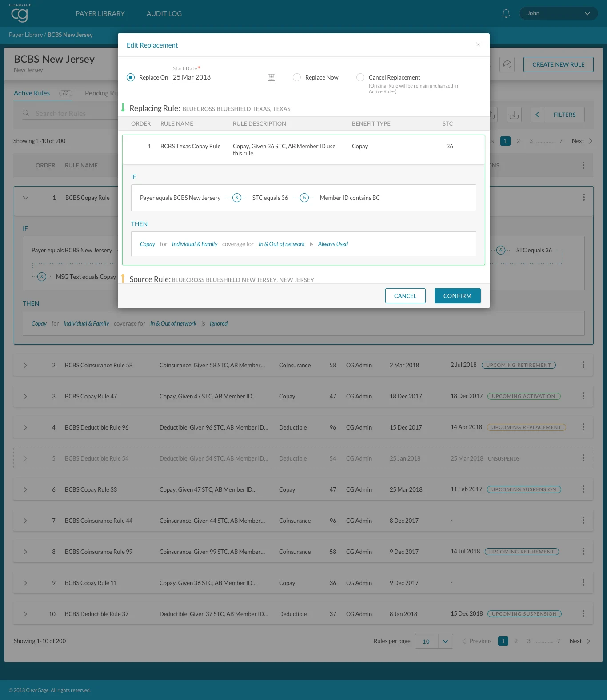Open PAYER LIBRARY in top navigation

click(100, 14)
